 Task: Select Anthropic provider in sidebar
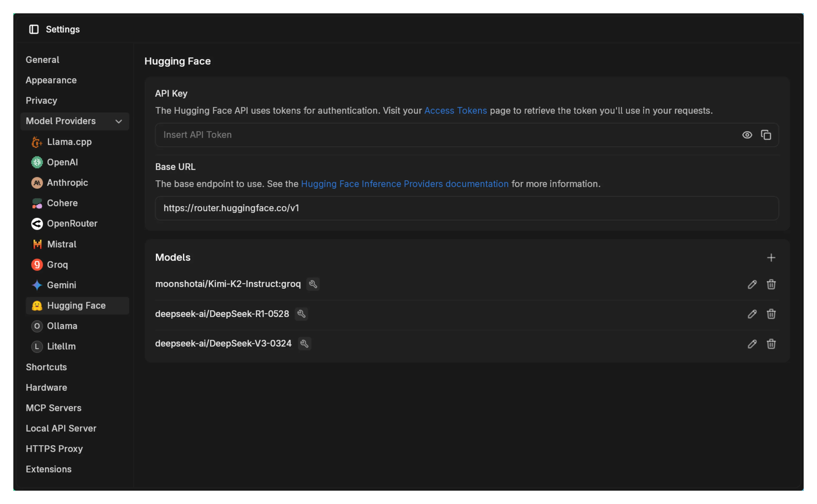67,183
